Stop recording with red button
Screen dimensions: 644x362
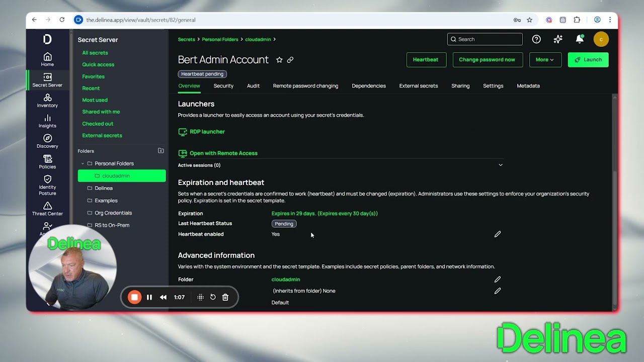(134, 297)
